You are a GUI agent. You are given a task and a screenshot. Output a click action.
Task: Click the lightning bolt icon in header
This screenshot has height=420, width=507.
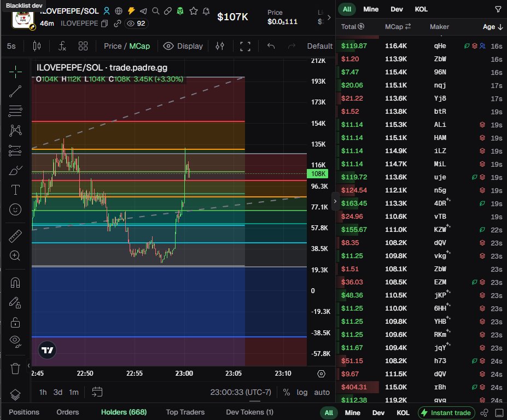[131, 11]
